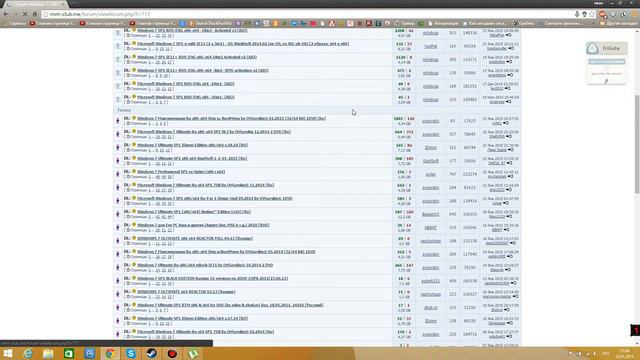Stop the page loading with the X button

coord(25,14)
